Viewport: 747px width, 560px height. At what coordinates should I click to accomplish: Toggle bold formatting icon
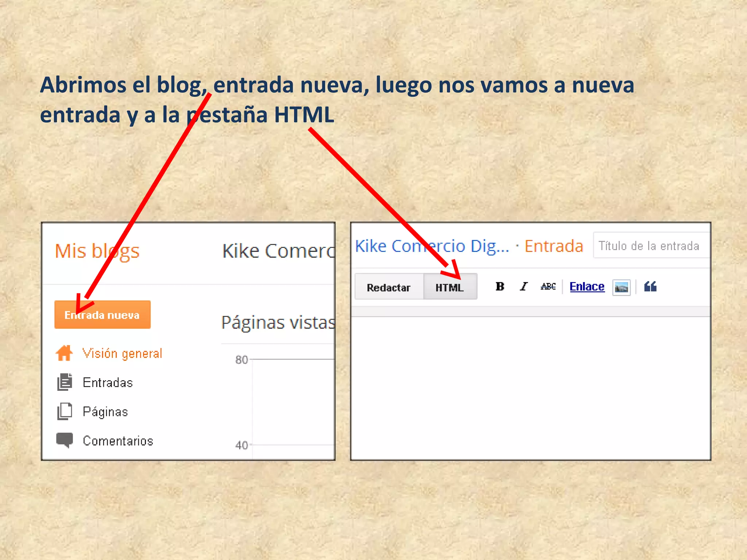click(500, 287)
